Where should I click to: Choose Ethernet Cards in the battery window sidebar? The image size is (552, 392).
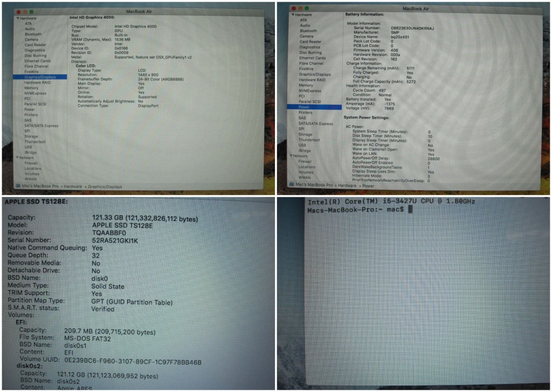coord(312,58)
